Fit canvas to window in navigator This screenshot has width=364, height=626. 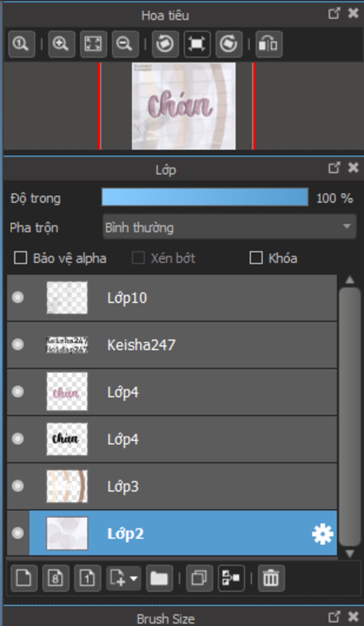(x=93, y=44)
